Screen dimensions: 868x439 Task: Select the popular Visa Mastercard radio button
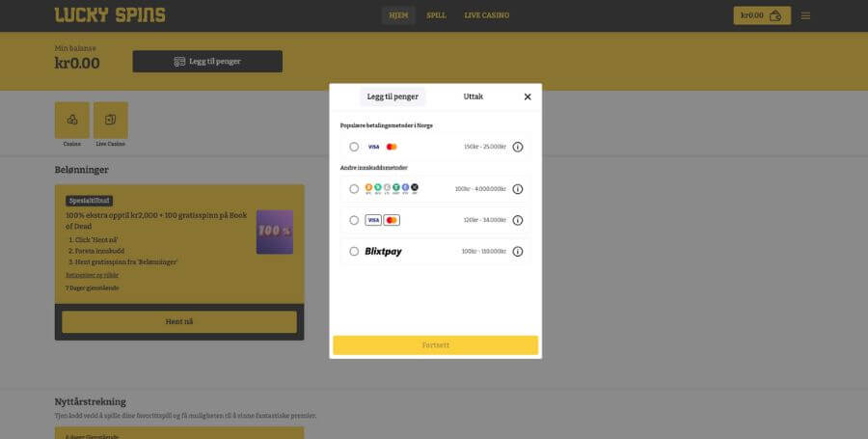pyautogui.click(x=354, y=147)
